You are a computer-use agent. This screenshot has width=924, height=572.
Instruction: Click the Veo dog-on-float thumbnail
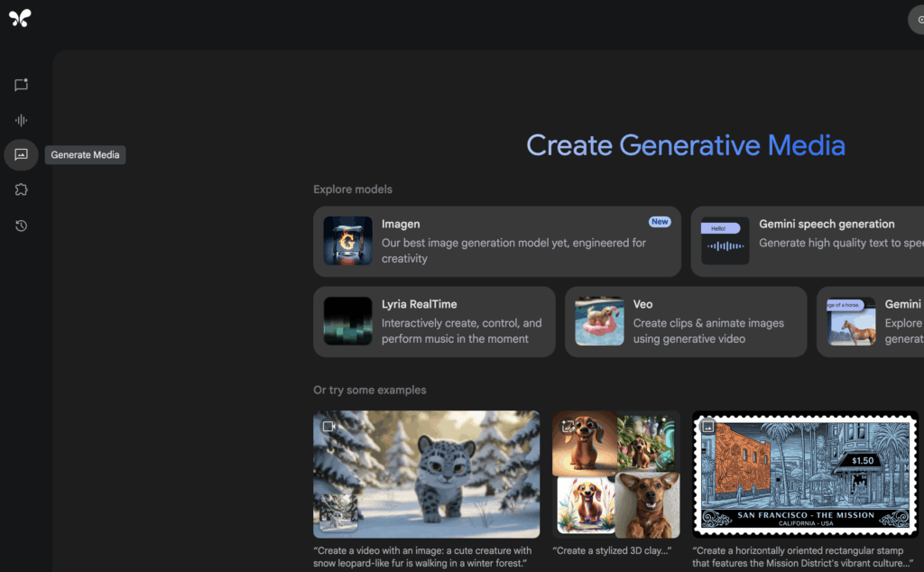tap(599, 321)
